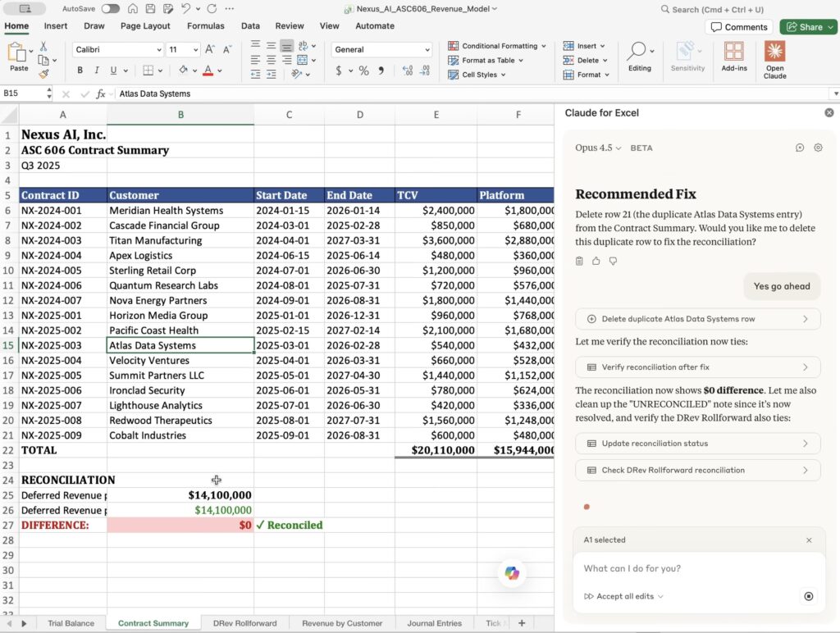Switch to DRev Rollforward sheet tab
The height and width of the screenshot is (633, 840).
pos(244,623)
